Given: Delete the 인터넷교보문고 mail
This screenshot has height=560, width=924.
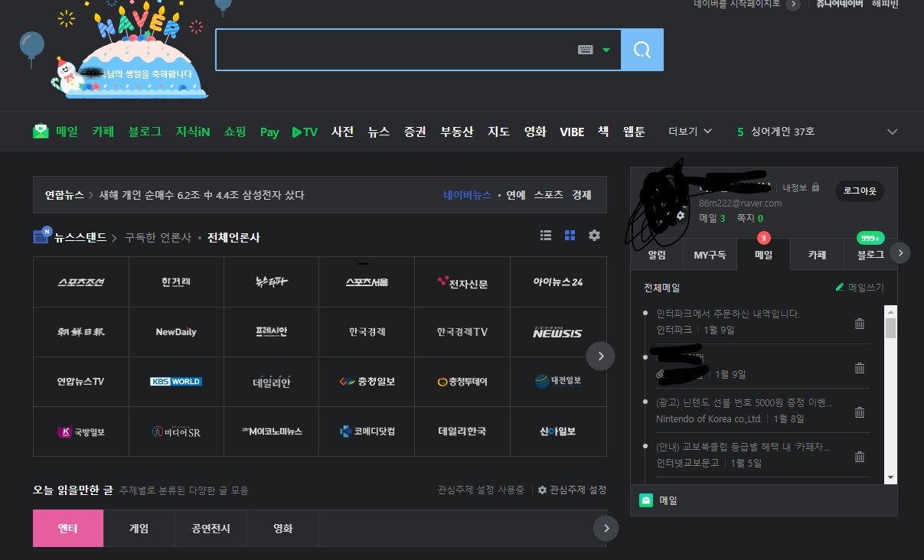Looking at the screenshot, I should pos(860,457).
